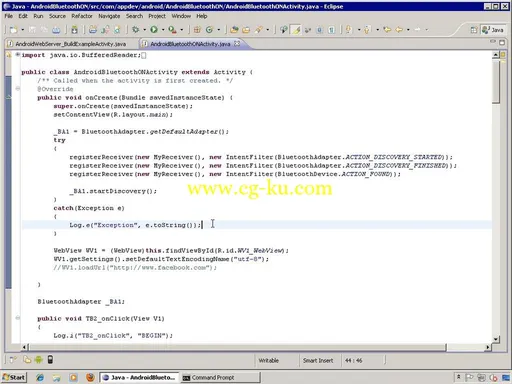Toggle Mark Occurrences highlighter button
Viewport: 512px width, 384px height.
(296, 30)
